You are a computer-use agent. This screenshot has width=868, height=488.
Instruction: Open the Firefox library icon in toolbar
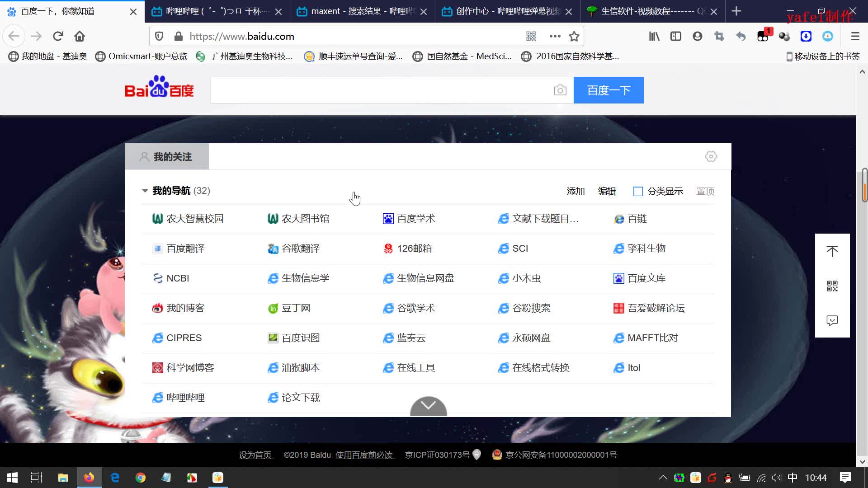(x=654, y=36)
